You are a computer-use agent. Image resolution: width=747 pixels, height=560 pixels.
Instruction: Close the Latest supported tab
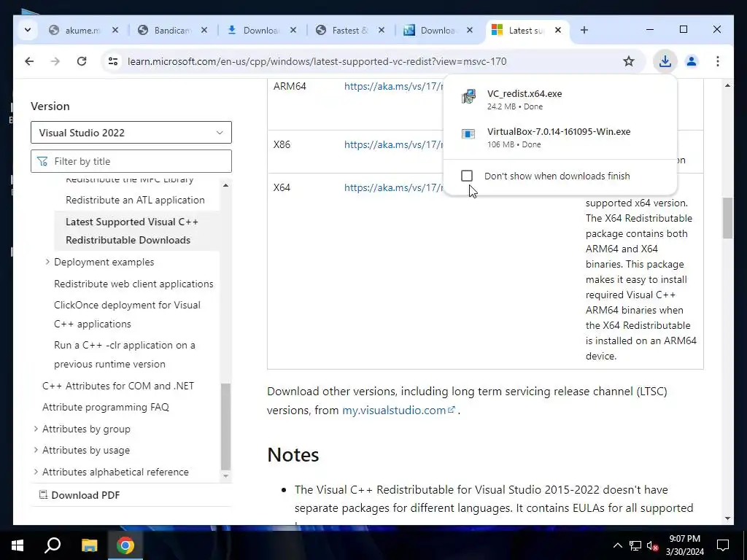(x=558, y=30)
